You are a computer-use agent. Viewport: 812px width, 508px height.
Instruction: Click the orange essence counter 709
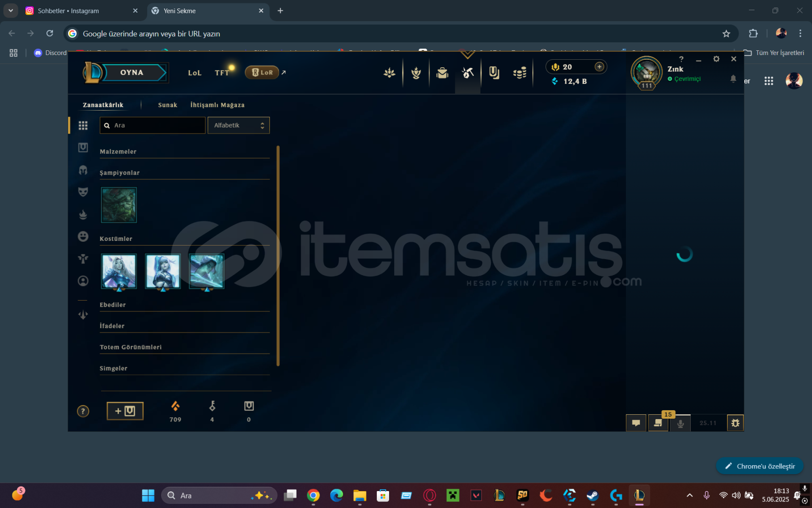click(175, 411)
